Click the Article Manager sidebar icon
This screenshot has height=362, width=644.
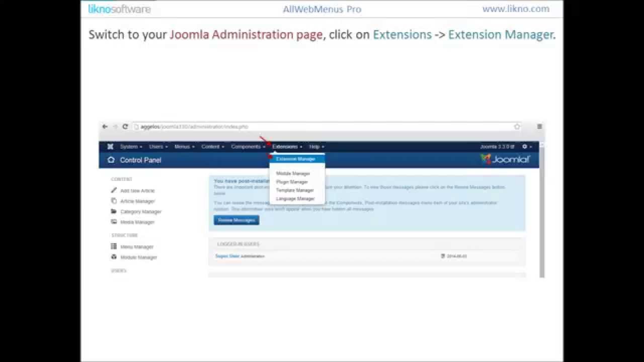[114, 201]
